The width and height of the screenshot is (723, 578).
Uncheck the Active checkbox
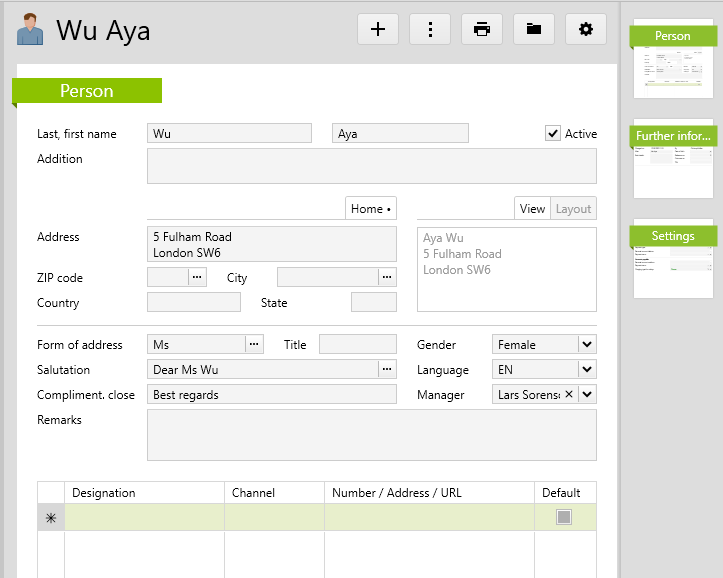[x=553, y=133]
